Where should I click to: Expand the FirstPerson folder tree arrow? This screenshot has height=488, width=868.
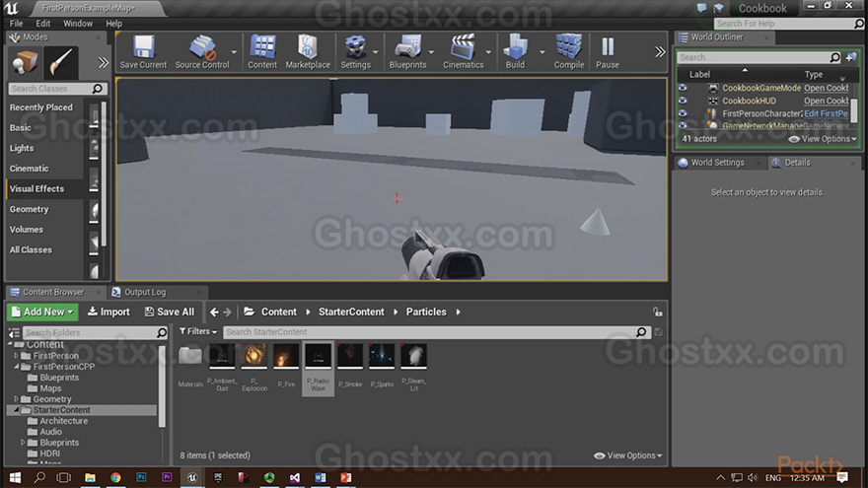[x=16, y=355]
